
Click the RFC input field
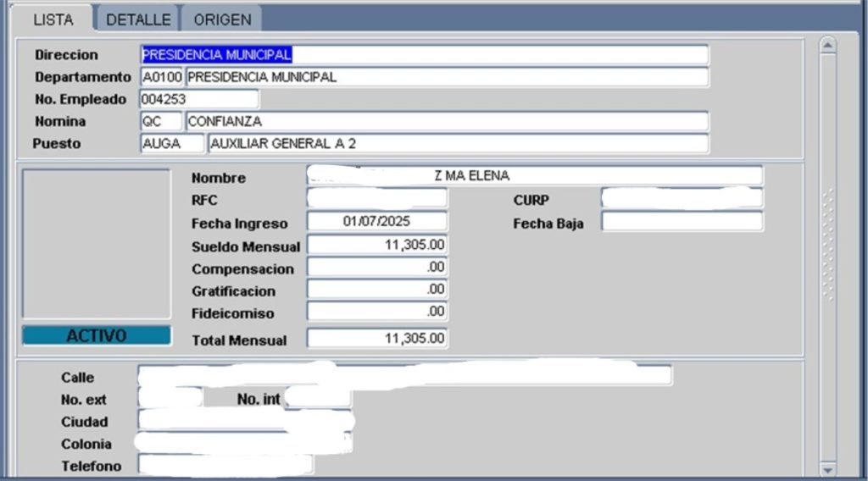coord(377,198)
